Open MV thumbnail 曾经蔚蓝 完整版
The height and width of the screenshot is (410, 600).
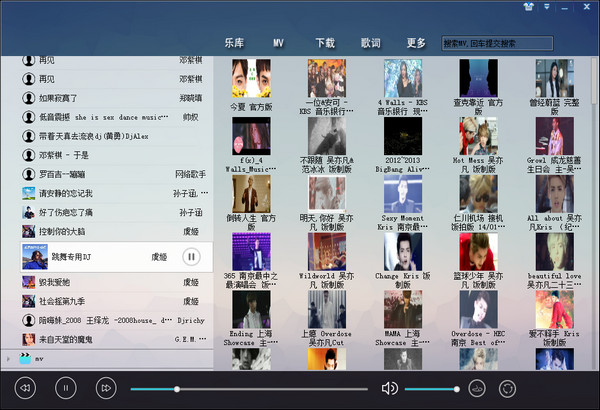point(554,78)
